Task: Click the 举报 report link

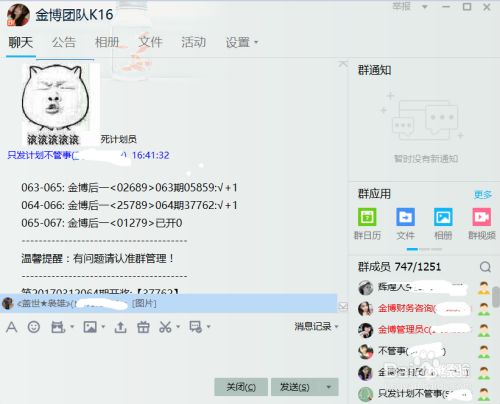Action: (402, 7)
